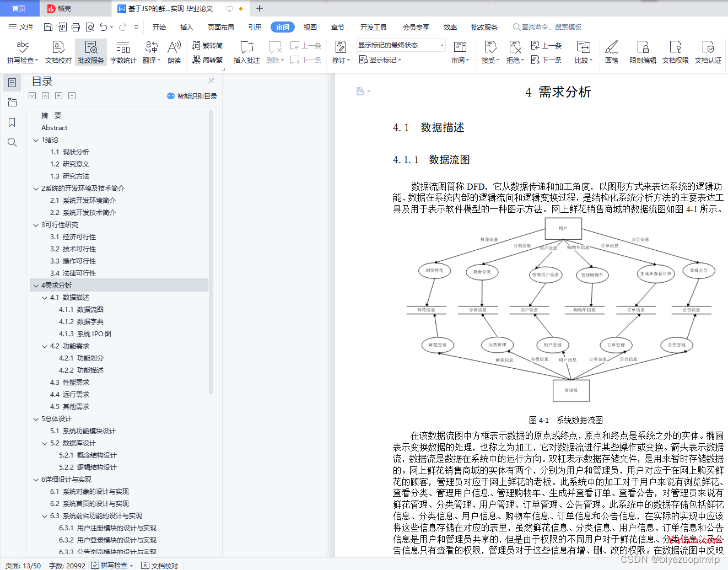Screen dimensions: 728x570
Task: Click the 页面: 13/50 page indicator
Action: pyautogui.click(x=23, y=565)
